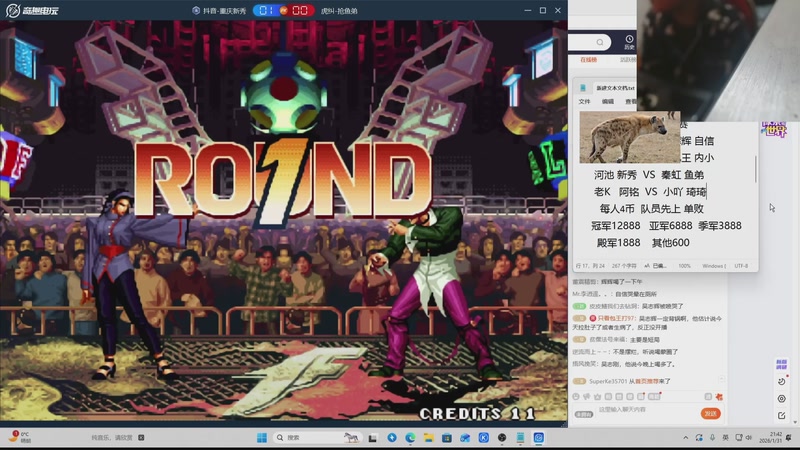Click the 虎牙-抢鱼弟 player label in title bar
This screenshot has width=800, height=450.
(x=339, y=10)
